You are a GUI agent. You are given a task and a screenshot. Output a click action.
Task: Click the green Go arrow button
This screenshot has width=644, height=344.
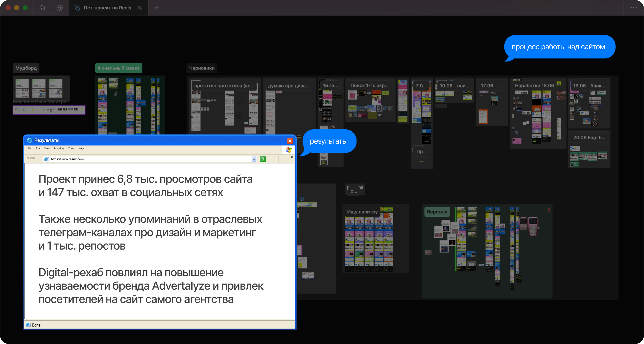(262, 159)
